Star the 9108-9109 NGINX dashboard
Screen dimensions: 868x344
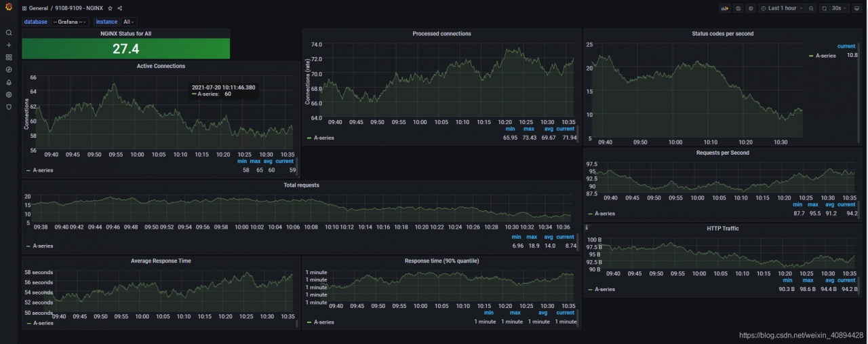click(111, 8)
